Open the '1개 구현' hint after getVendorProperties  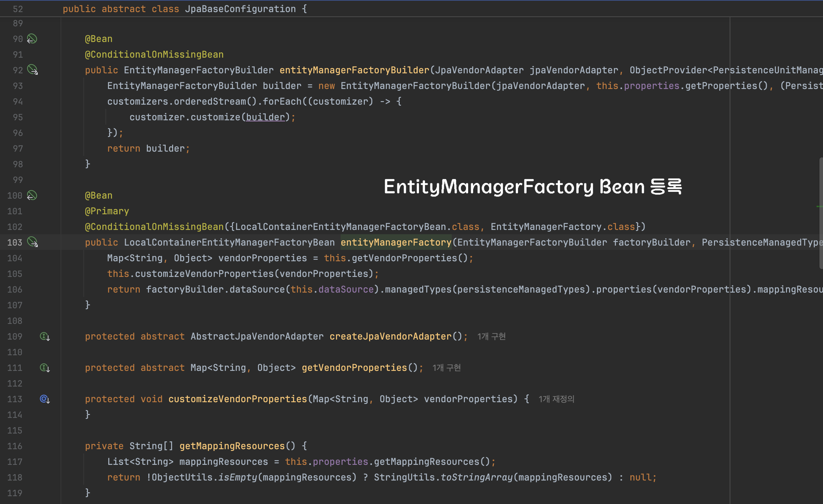click(x=446, y=368)
